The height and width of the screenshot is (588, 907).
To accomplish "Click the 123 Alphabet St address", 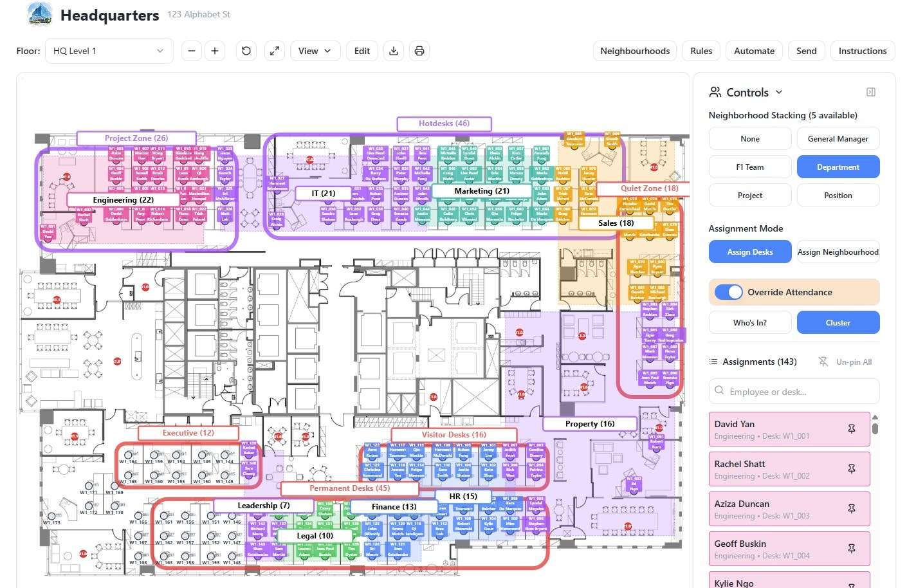I will [199, 14].
